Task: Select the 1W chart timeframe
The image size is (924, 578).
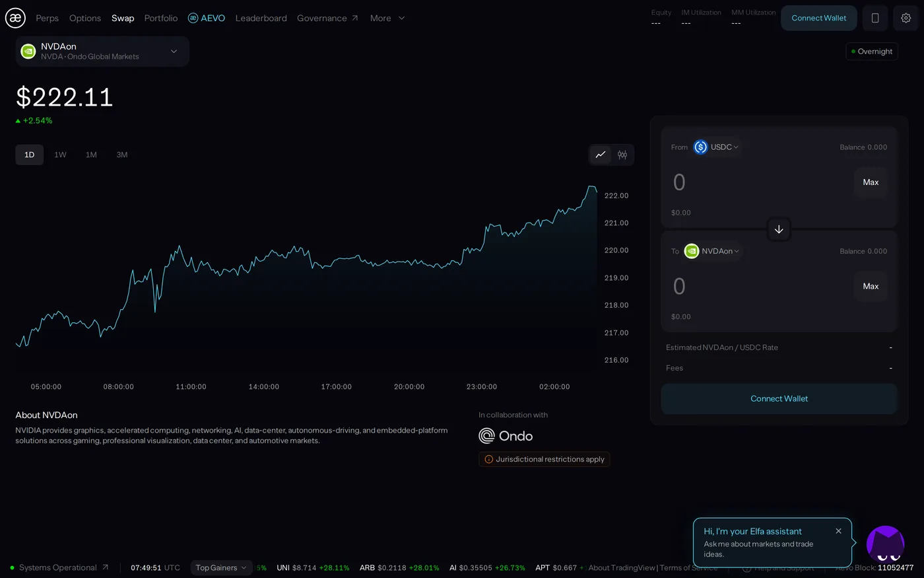Action: click(x=60, y=155)
